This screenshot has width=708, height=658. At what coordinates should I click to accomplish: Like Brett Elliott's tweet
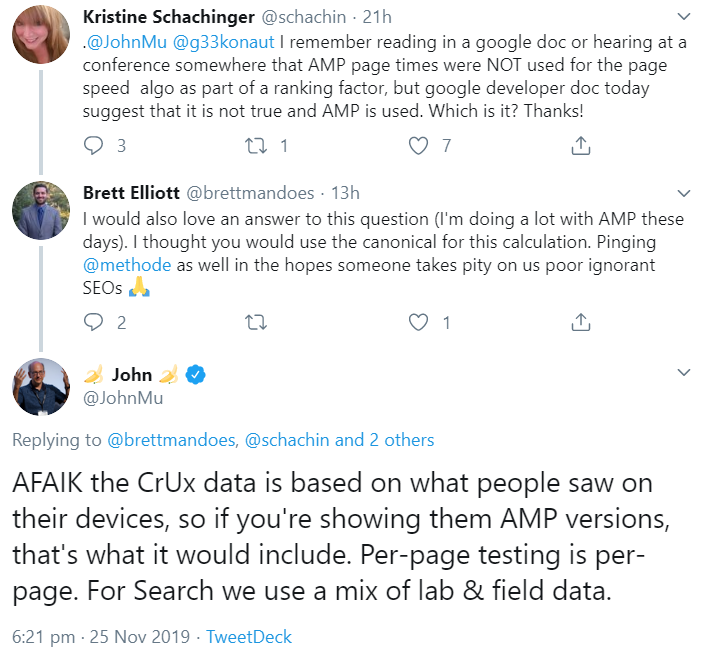tap(420, 322)
